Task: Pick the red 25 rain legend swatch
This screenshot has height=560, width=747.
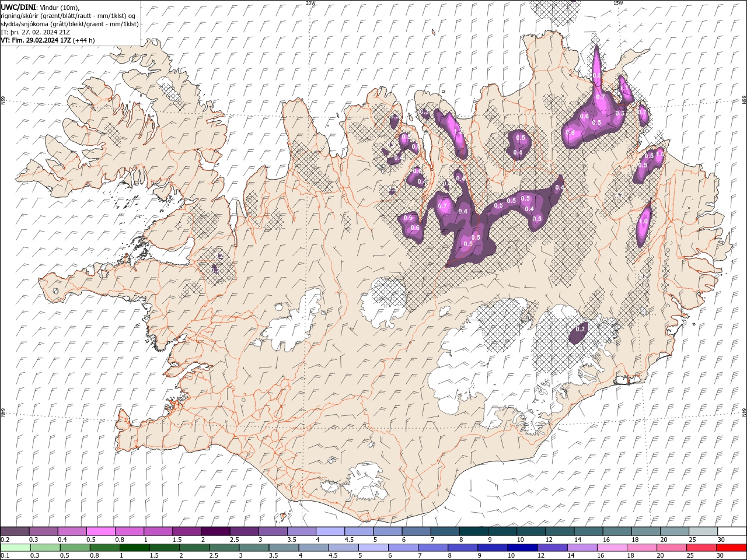Action: click(701, 548)
